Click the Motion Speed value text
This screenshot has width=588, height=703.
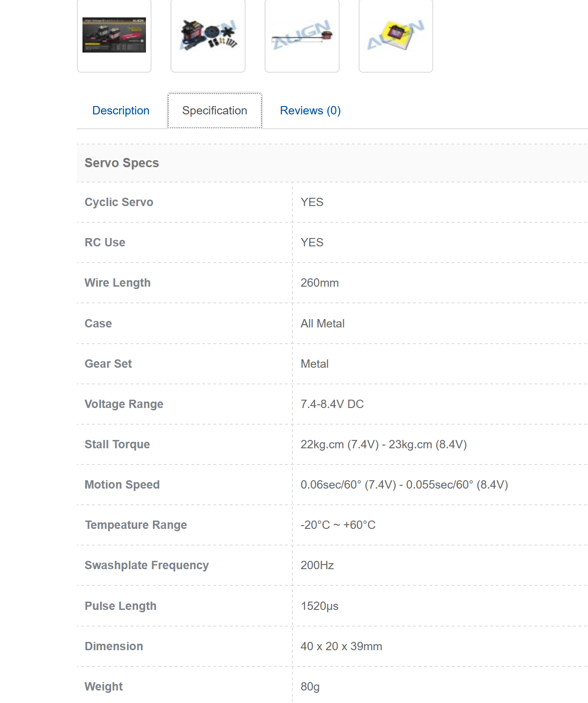tap(405, 485)
